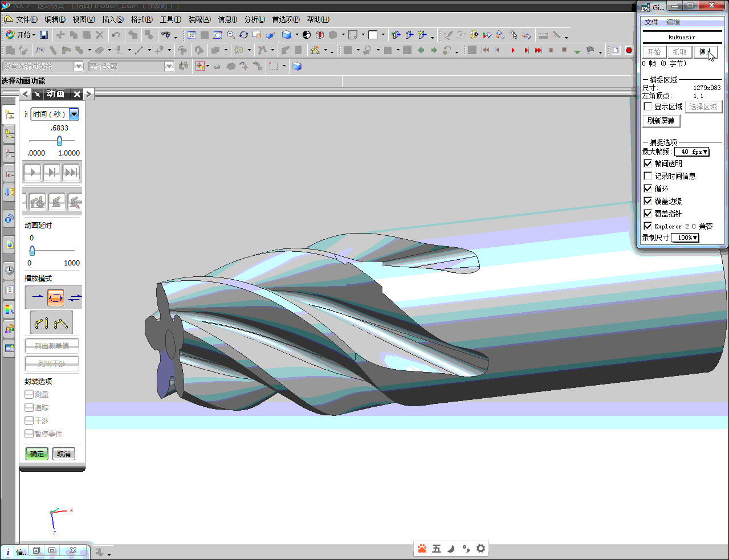Open the color palette sidebar tab
The height and width of the screenshot is (560, 729).
tap(9, 309)
